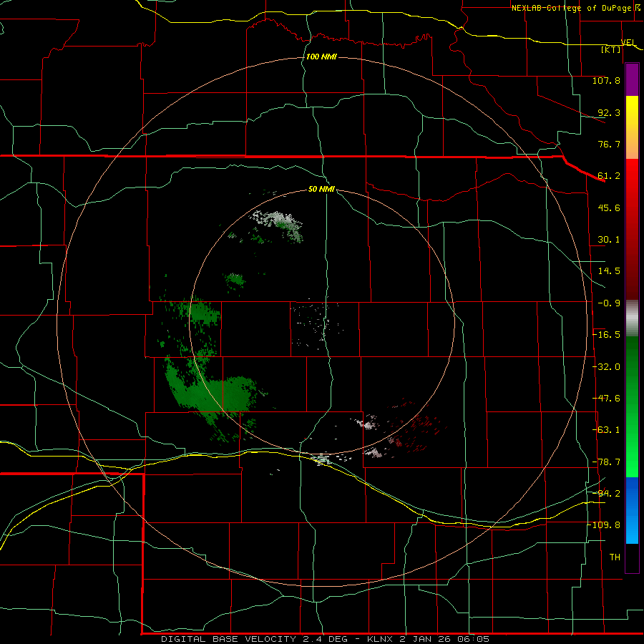Image resolution: width=644 pixels, height=644 pixels.
Task: Pick the red segment of the color bar
Action: pyautogui.click(x=632, y=229)
